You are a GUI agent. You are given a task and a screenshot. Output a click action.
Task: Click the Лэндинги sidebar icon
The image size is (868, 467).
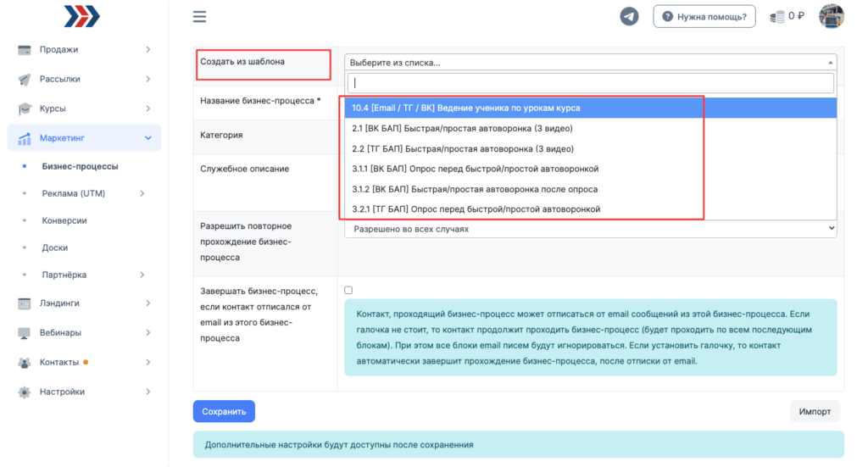pyautogui.click(x=25, y=303)
